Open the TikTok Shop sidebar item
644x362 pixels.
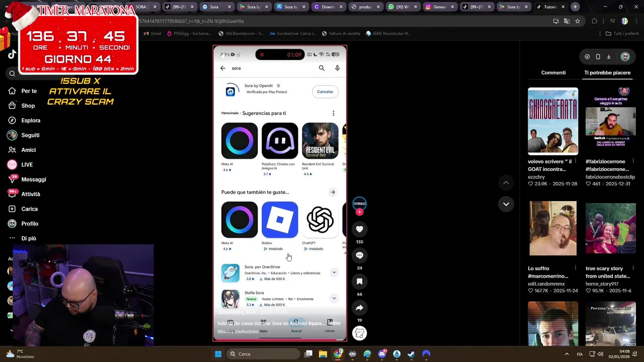[x=22, y=106]
